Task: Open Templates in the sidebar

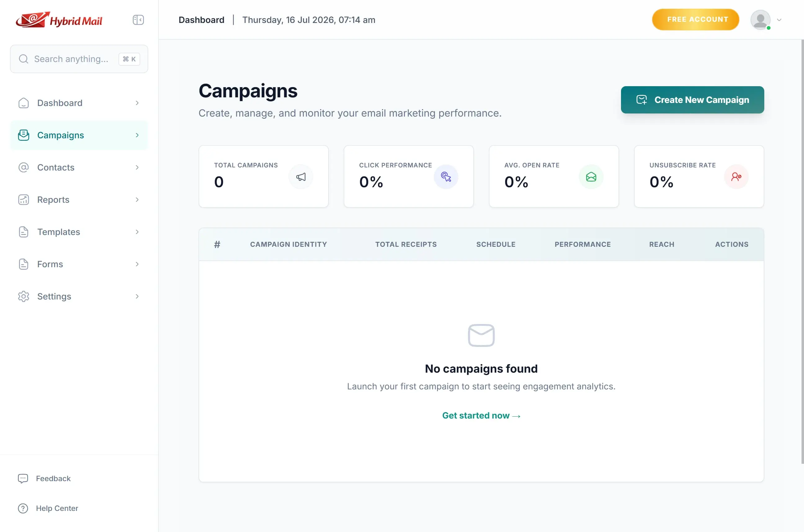Action: (x=79, y=232)
